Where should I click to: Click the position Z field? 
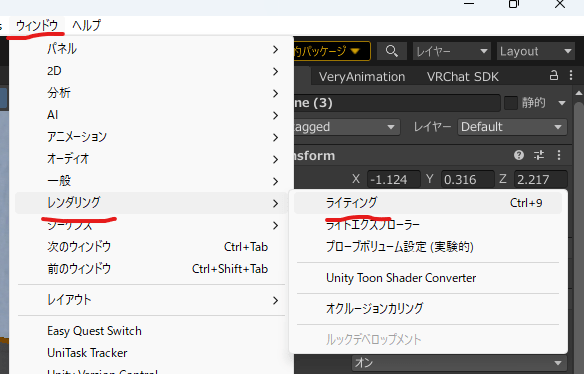tap(540, 180)
